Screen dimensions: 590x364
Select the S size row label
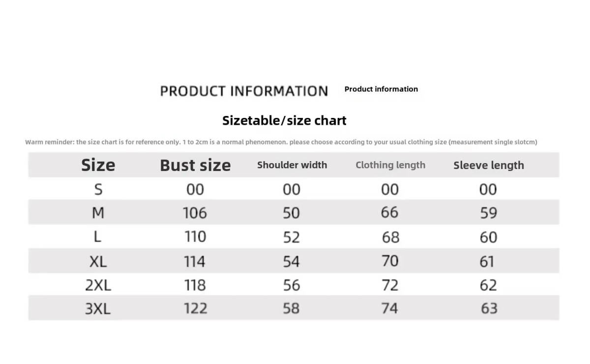tap(98, 189)
